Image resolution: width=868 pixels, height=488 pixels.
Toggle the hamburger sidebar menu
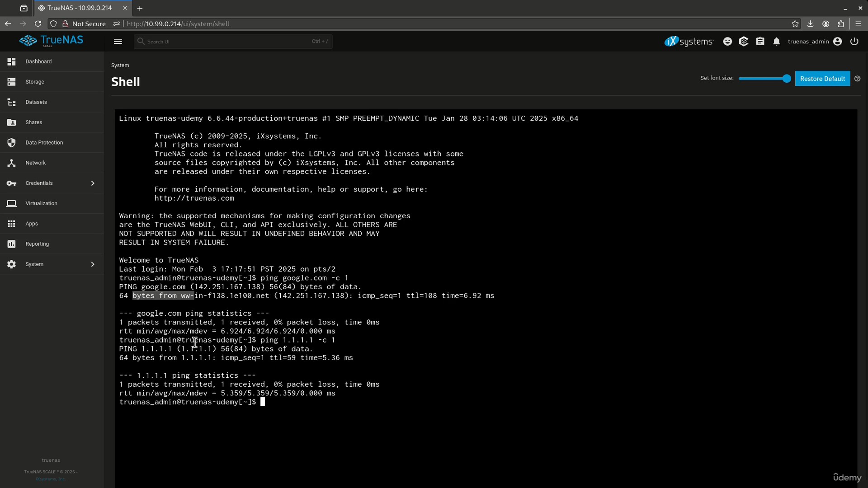118,41
